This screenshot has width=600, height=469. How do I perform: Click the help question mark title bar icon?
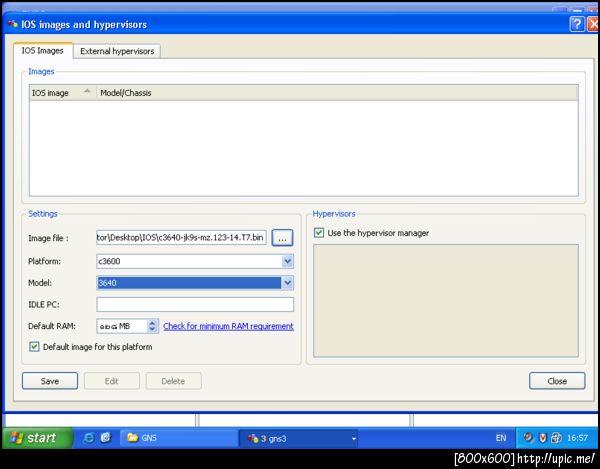[577, 24]
